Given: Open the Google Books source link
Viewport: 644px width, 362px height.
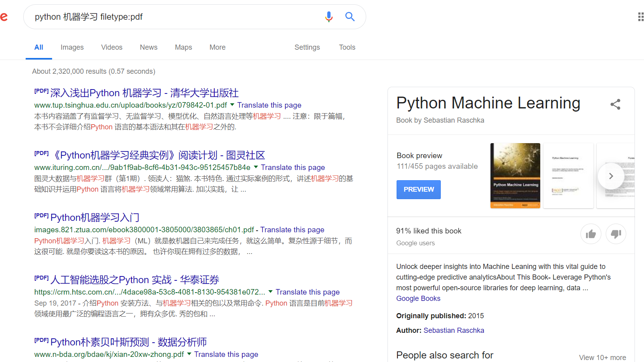Looking at the screenshot, I should 418,299.
